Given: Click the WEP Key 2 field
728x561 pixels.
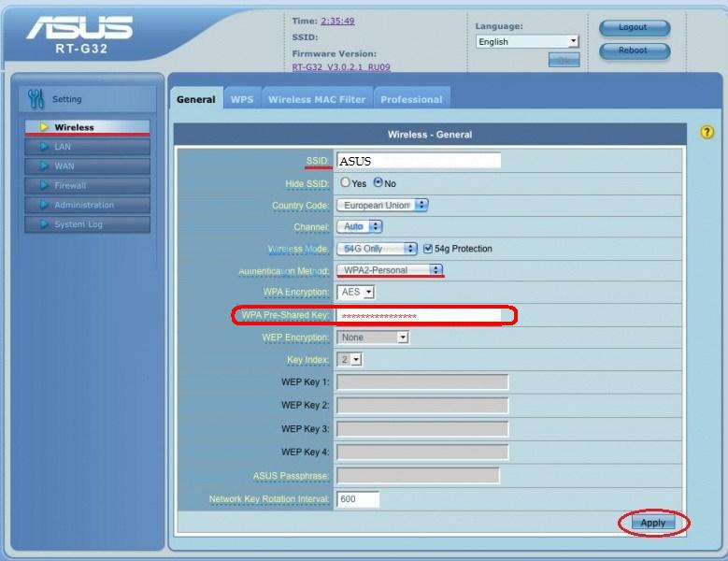Looking at the screenshot, I should click(x=422, y=405).
